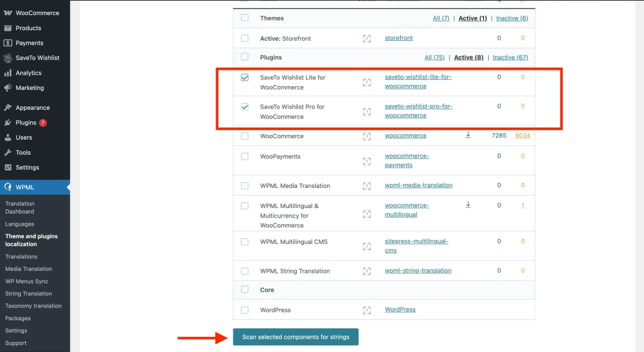Open the sitepress-multilingual-cms link
The height and width of the screenshot is (352, 644).
tap(416, 246)
